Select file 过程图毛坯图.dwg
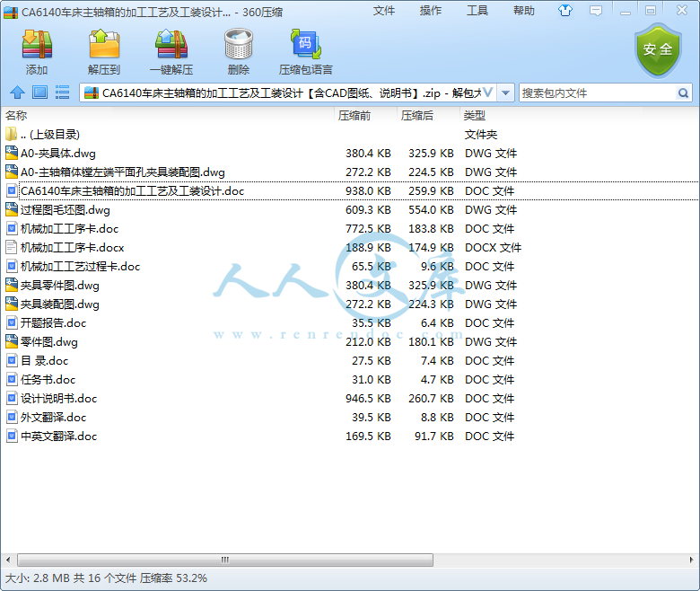The image size is (700, 591). pyautogui.click(x=350, y=209)
